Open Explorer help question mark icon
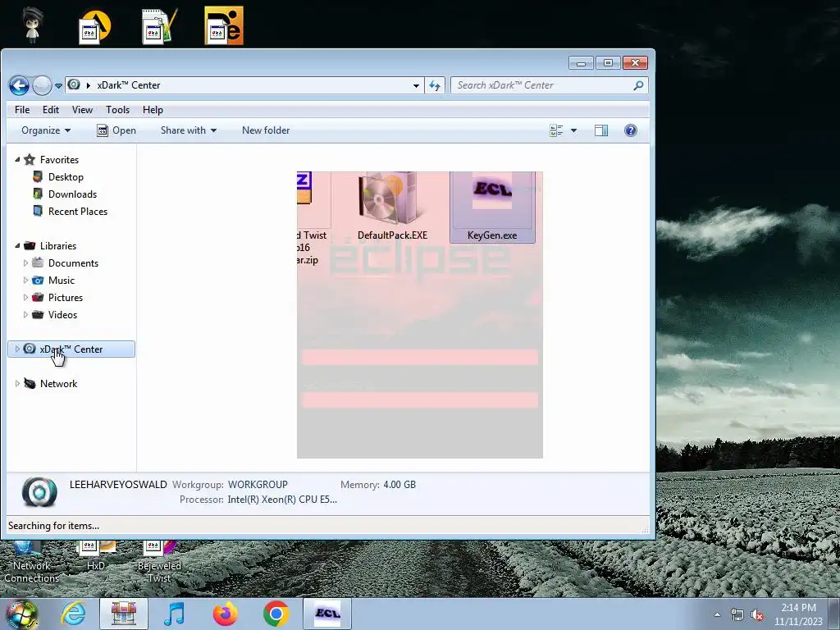Image resolution: width=840 pixels, height=630 pixels. [631, 130]
